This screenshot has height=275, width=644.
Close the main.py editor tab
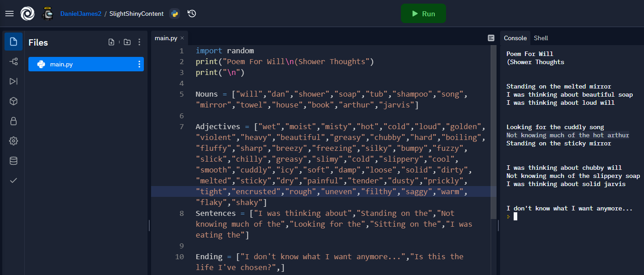click(182, 38)
